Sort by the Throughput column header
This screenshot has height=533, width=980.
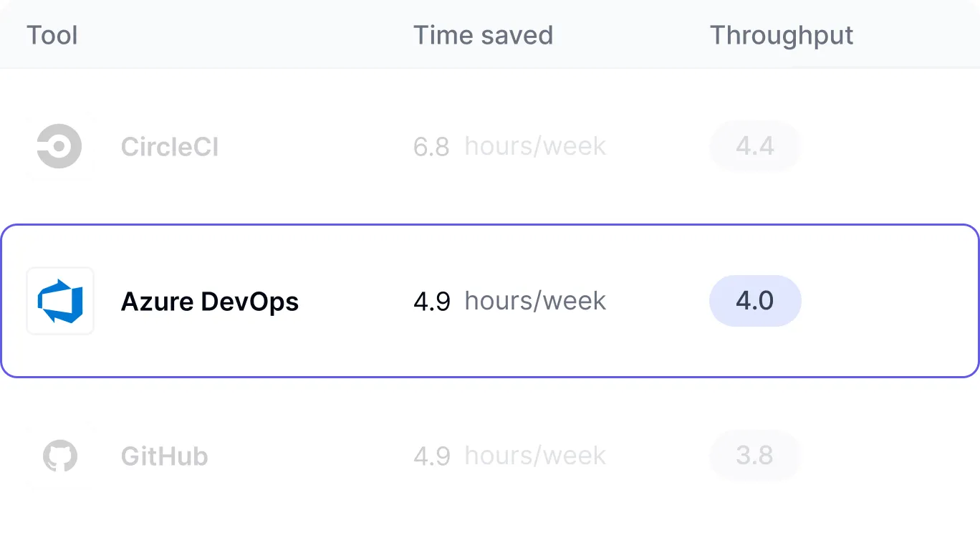pyautogui.click(x=781, y=35)
